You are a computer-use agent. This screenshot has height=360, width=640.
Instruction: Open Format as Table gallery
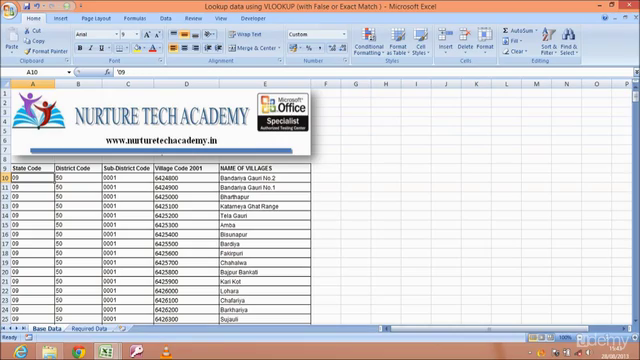coord(398,42)
